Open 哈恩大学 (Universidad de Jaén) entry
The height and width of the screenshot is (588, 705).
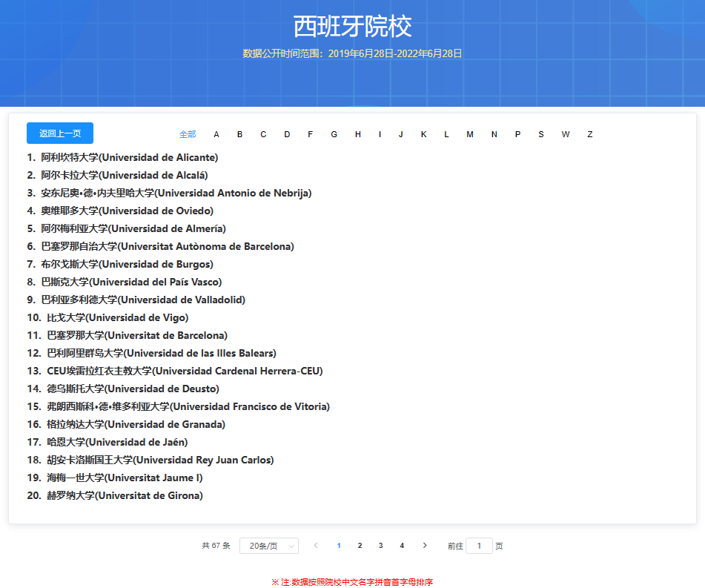point(107,442)
